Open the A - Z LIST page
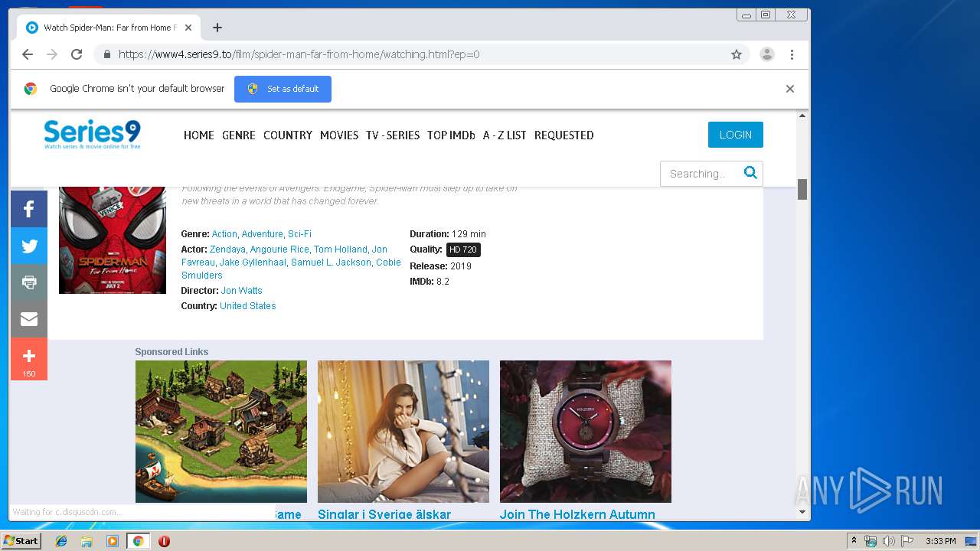The image size is (980, 551). [505, 135]
